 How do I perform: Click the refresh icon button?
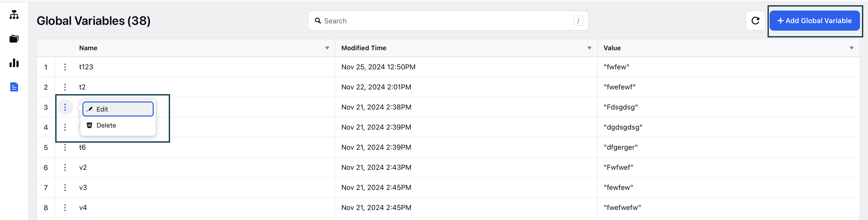[x=755, y=21]
